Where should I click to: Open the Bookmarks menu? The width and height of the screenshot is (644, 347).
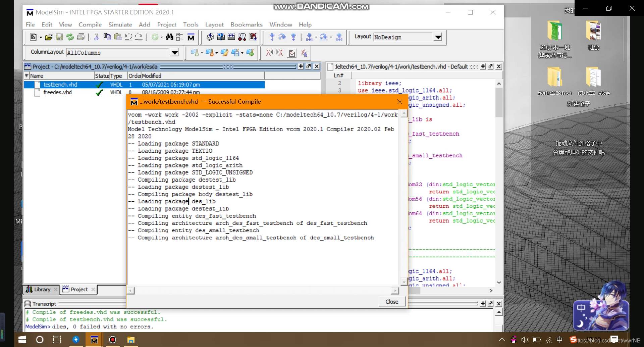click(246, 24)
